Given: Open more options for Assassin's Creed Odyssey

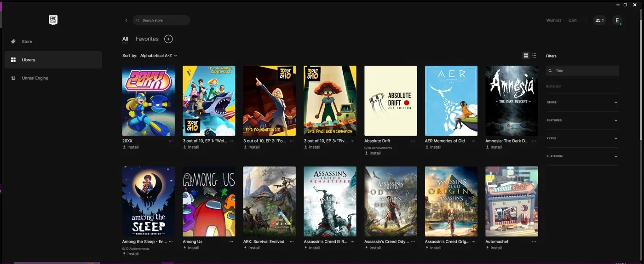Looking at the screenshot, I should [413, 242].
